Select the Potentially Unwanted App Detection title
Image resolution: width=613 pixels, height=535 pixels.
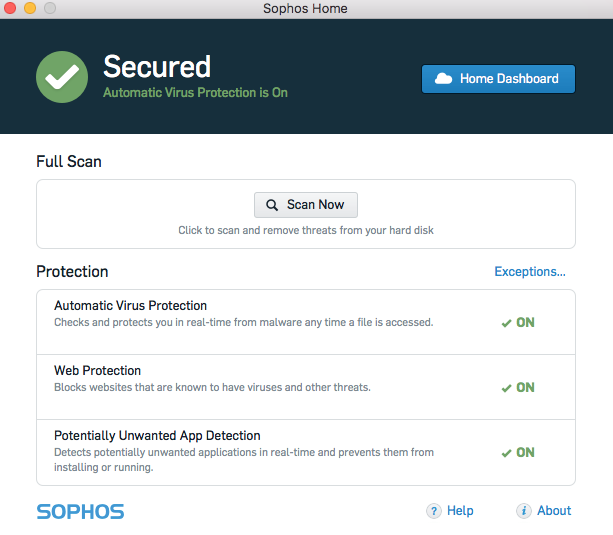[x=157, y=436]
